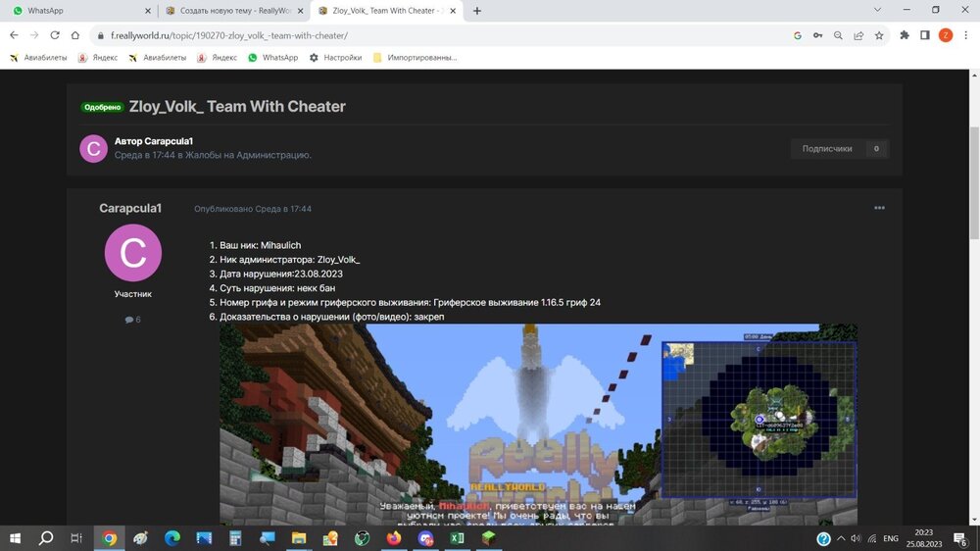Open the Extensions puzzle menu
The image size is (980, 551).
(x=905, y=35)
